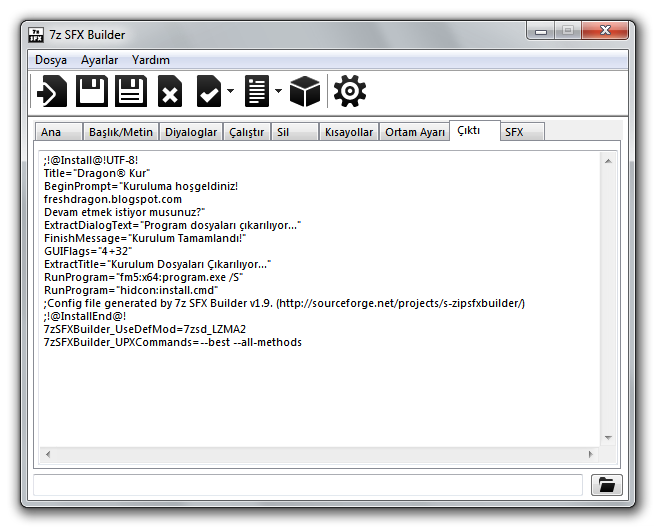
Task: Click the freshdragon.blogspot.com line
Action: pos(113,199)
